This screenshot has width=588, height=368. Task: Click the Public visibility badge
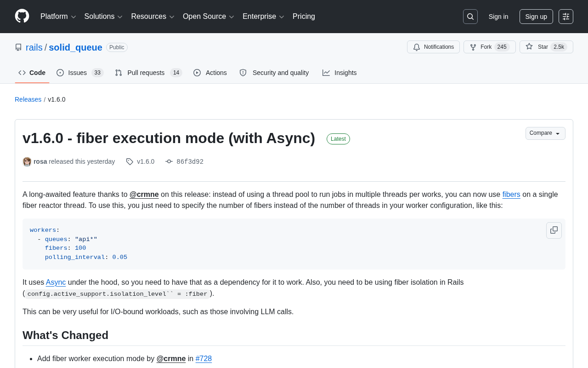click(117, 47)
